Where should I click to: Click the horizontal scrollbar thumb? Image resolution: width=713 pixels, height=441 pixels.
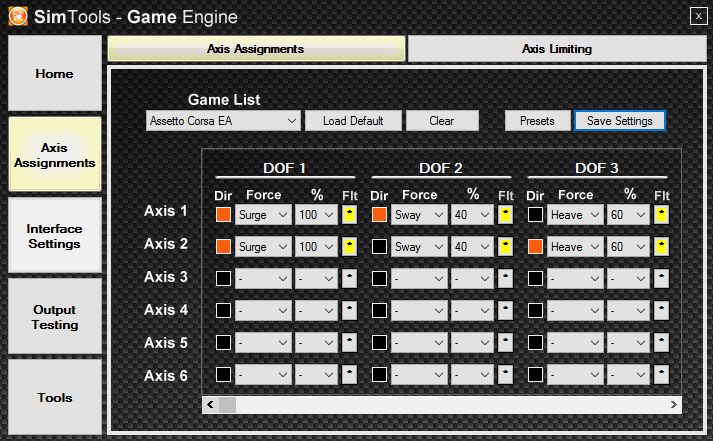coord(227,405)
